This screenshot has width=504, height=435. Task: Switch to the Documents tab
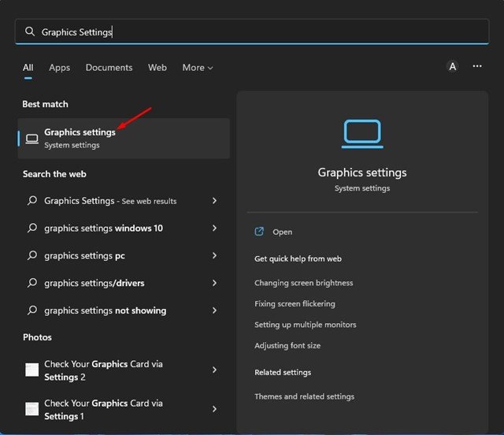point(109,68)
